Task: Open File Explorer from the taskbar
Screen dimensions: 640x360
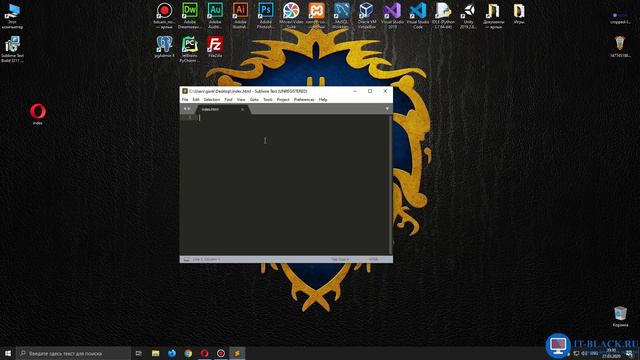Action: 156,353
